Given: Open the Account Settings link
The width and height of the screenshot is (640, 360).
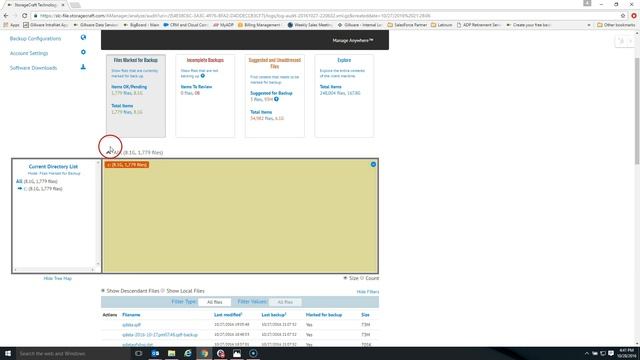Looking at the screenshot, I should tap(29, 53).
